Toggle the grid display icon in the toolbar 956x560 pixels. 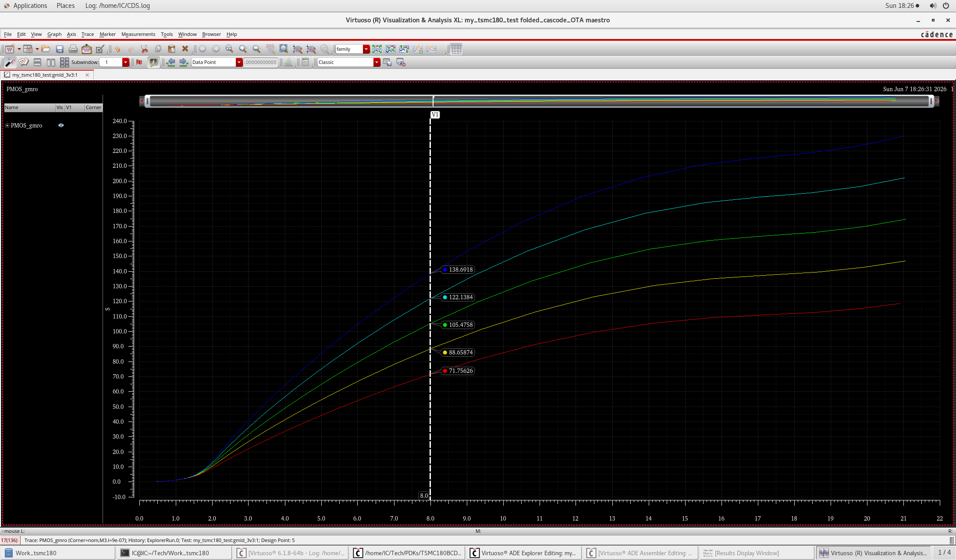tap(456, 49)
